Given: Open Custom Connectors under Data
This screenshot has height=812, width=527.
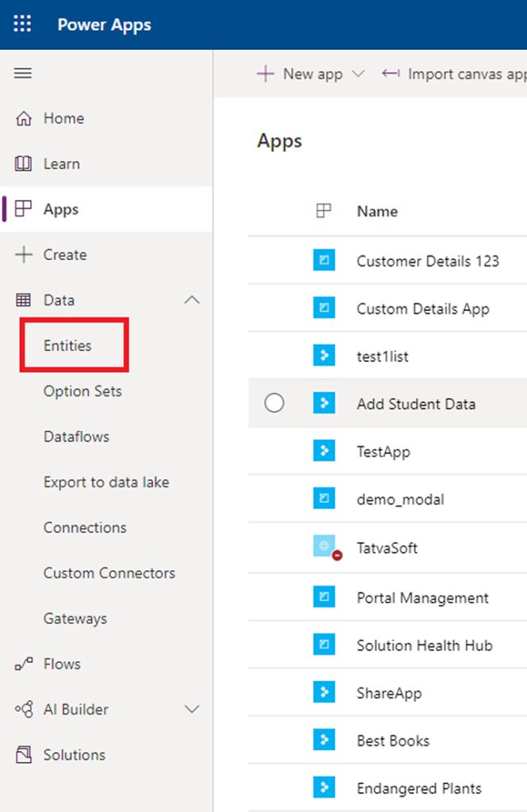Looking at the screenshot, I should click(110, 573).
